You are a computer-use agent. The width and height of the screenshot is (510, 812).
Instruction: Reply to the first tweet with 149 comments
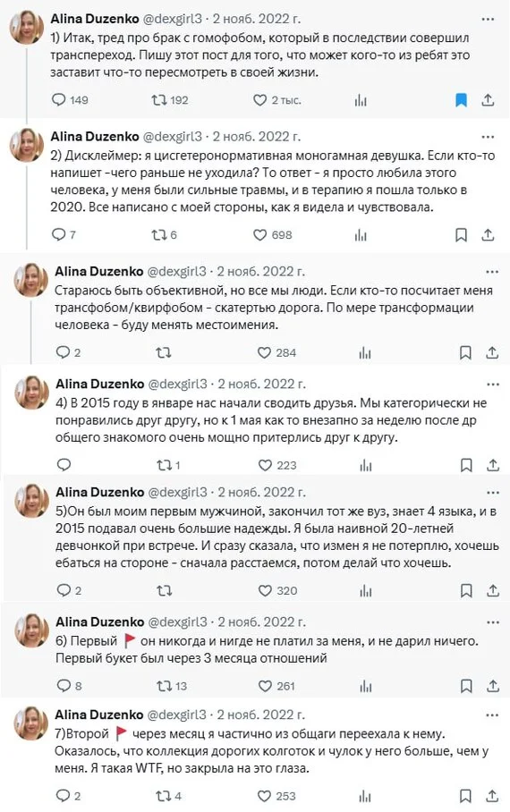(58, 99)
